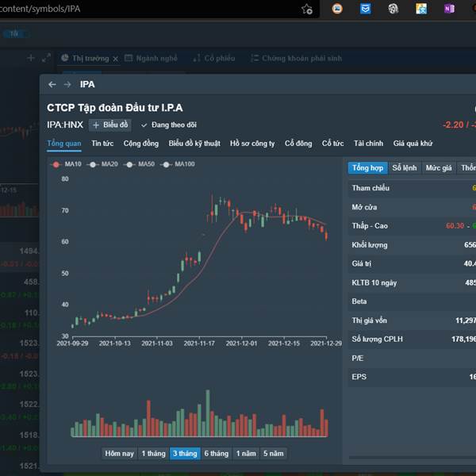Screen dimensions: 476x476
Task: Click the blue bookmark-stack extension icon
Action: [365, 9]
